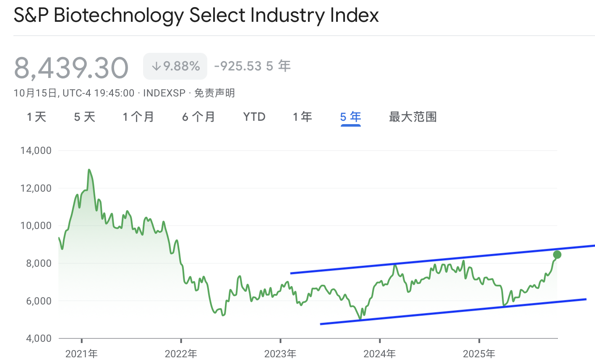Click the 2023年 x-axis label
This screenshot has height=364, width=595.
pyautogui.click(x=280, y=354)
